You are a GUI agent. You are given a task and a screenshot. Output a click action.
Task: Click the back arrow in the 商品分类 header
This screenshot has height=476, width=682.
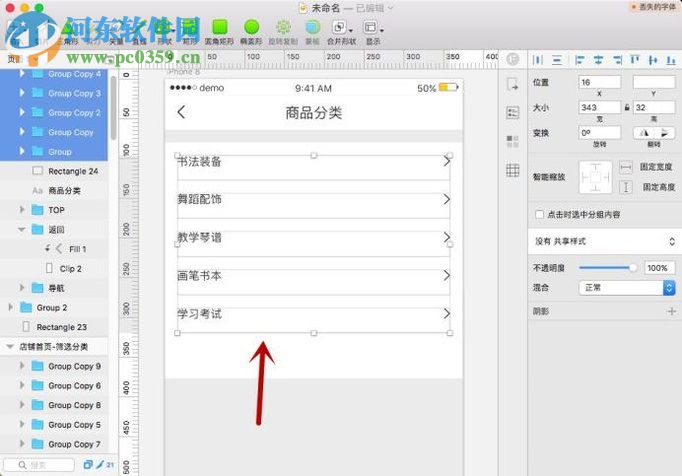click(181, 112)
